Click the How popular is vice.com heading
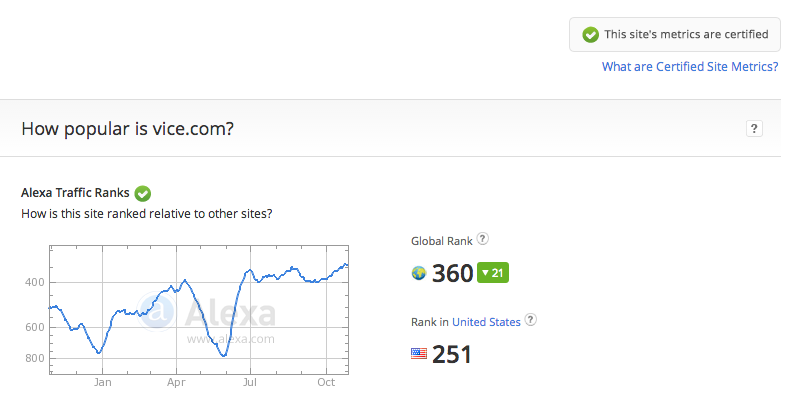The width and height of the screenshot is (792, 395). pos(127,129)
